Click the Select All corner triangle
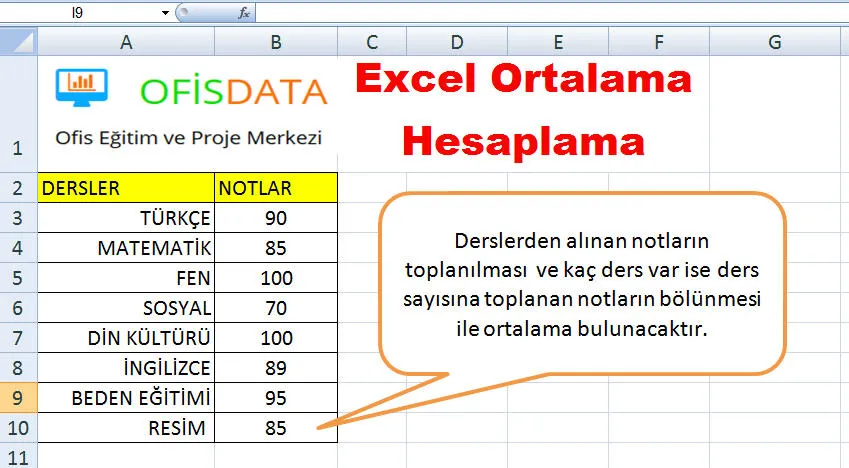The image size is (849, 468). tap(20, 42)
